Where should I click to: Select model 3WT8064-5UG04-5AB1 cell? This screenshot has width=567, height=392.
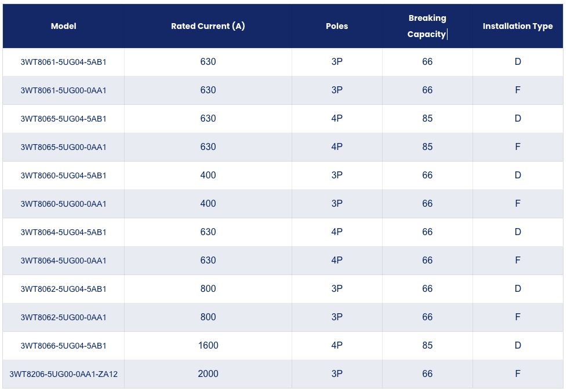pyautogui.click(x=63, y=232)
